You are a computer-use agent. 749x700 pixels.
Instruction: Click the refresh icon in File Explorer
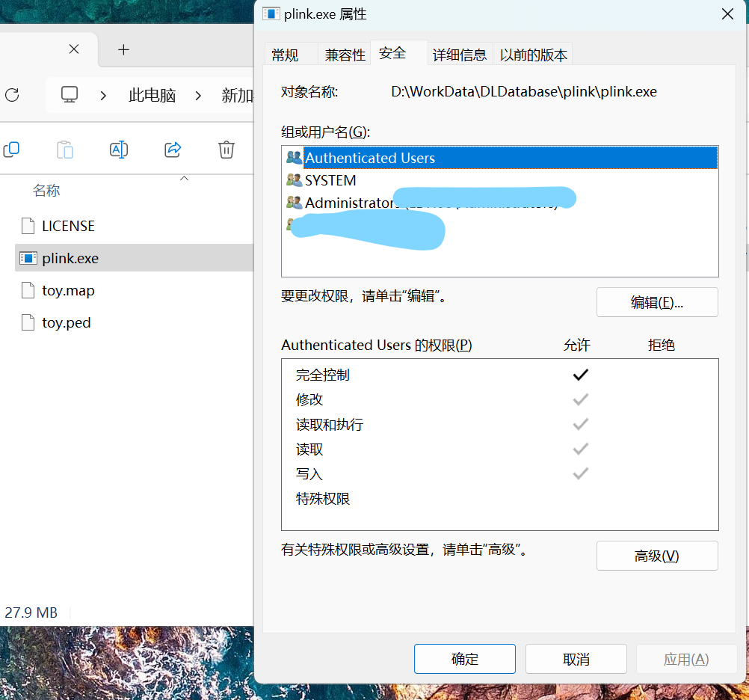12,95
